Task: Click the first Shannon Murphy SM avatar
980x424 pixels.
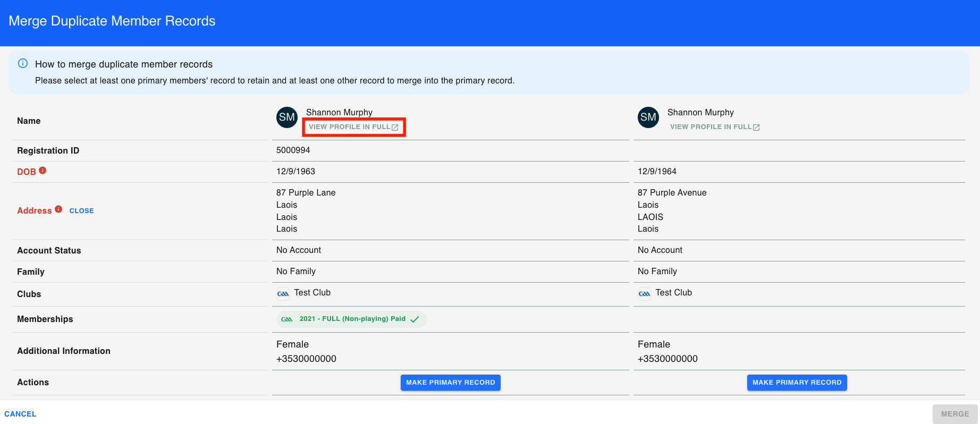Action: 287,117
